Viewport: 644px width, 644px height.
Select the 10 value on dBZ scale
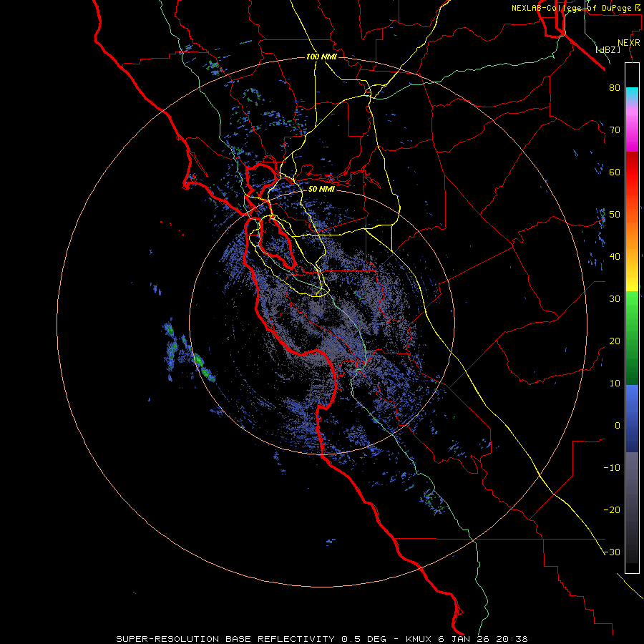point(615,384)
